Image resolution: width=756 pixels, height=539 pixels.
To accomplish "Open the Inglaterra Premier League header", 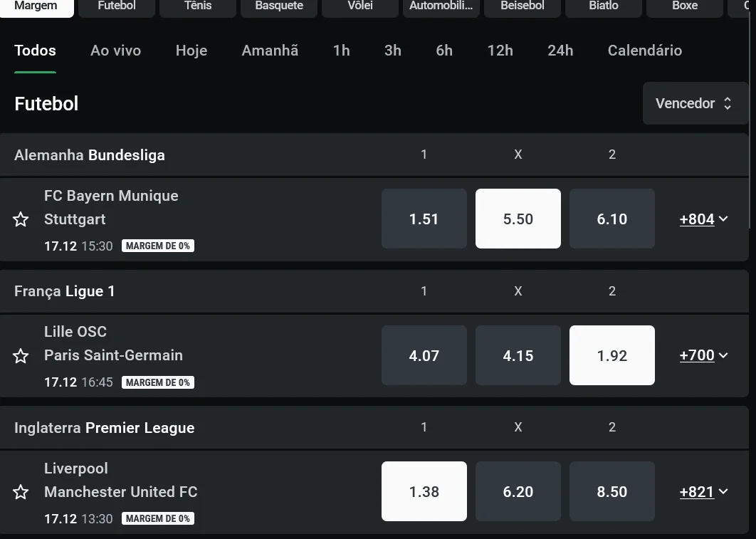I will 104,428.
